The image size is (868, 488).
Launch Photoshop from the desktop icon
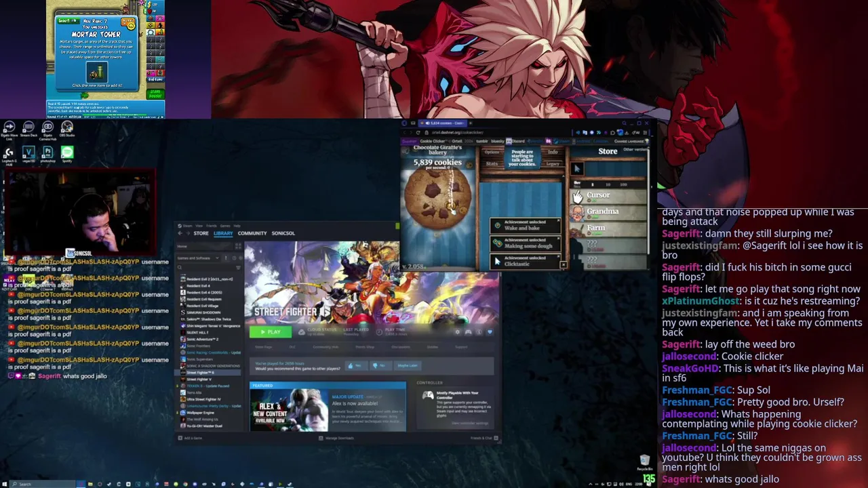pos(47,155)
